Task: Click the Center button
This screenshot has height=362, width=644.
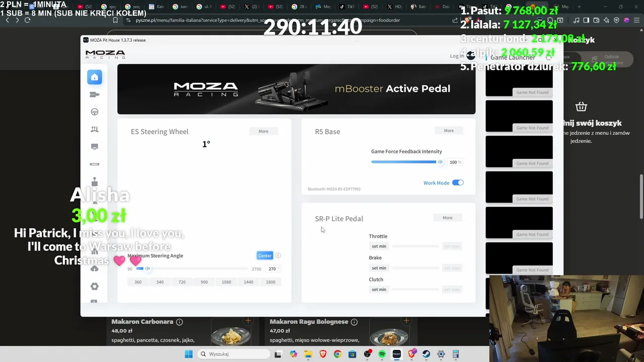Action: coord(265,255)
